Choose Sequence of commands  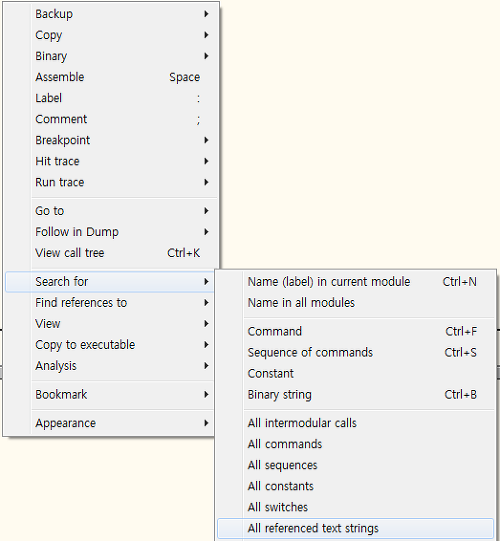355,352
